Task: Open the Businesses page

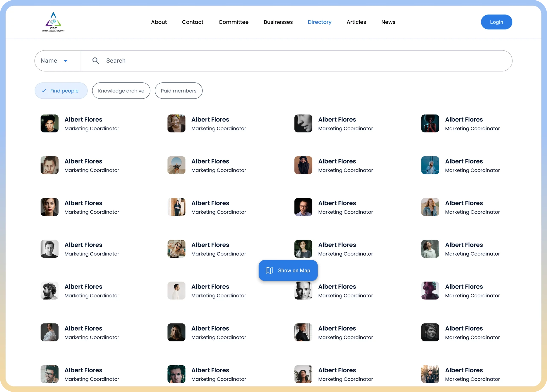Action: pyautogui.click(x=278, y=22)
